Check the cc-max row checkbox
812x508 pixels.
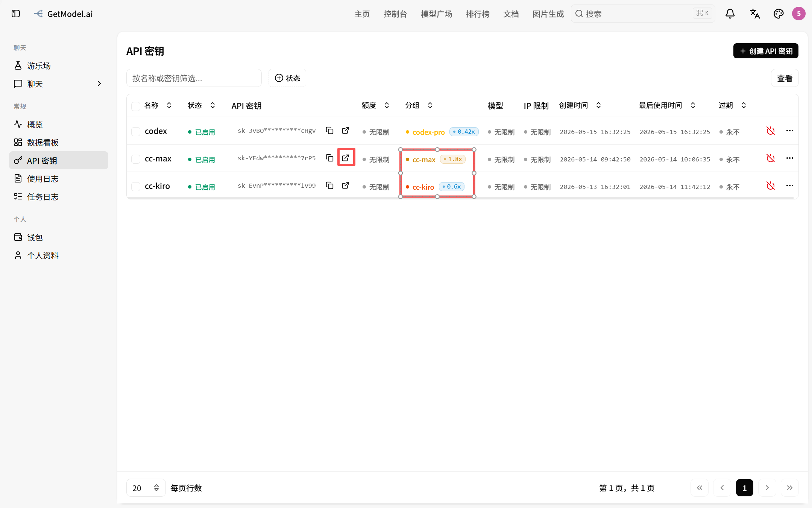[136, 159]
